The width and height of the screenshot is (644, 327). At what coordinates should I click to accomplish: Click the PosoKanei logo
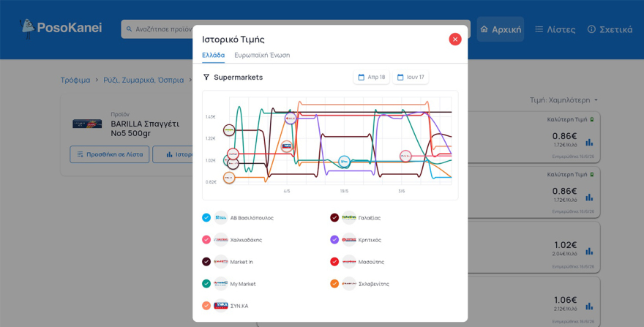61,28
